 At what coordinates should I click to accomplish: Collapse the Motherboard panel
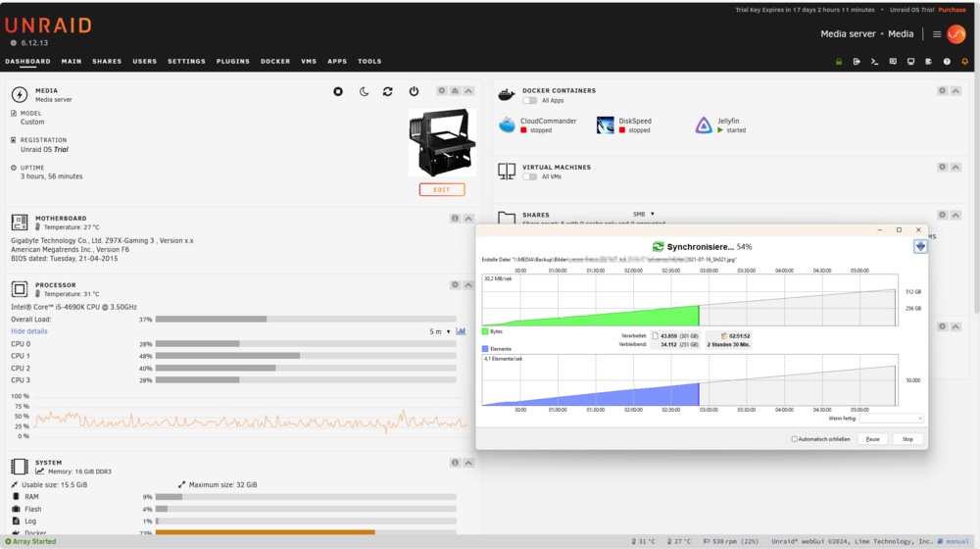pyautogui.click(x=468, y=219)
